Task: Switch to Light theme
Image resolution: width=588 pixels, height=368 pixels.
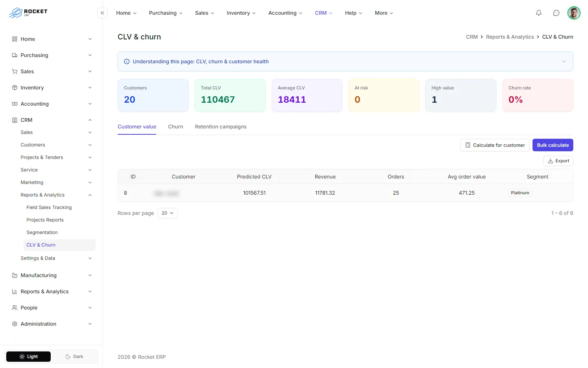Action: click(x=29, y=357)
